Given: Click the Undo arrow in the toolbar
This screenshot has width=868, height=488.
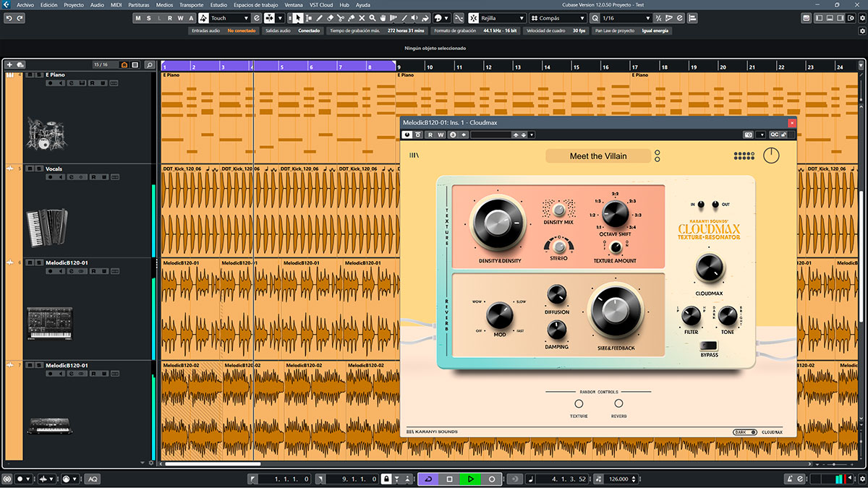Looking at the screenshot, I should point(9,18).
